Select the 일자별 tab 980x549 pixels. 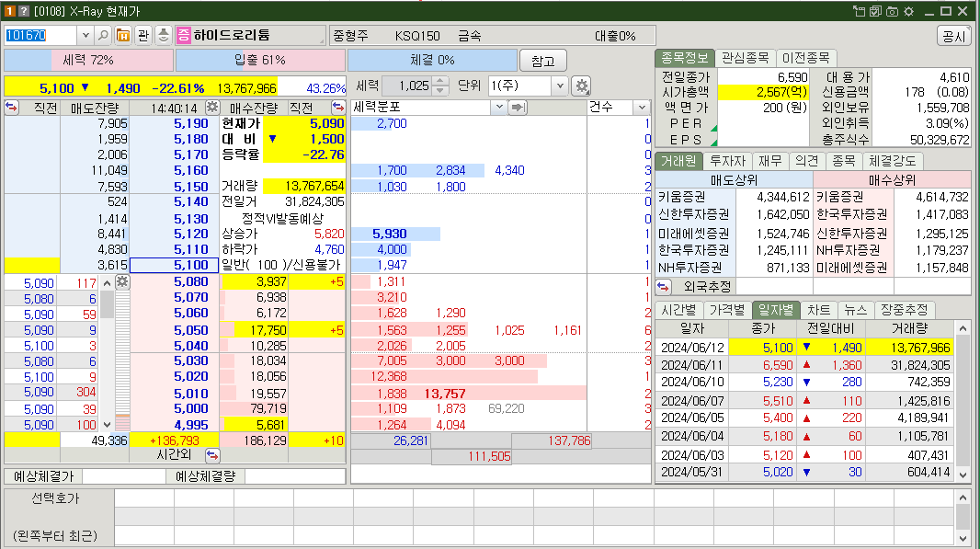pos(776,310)
